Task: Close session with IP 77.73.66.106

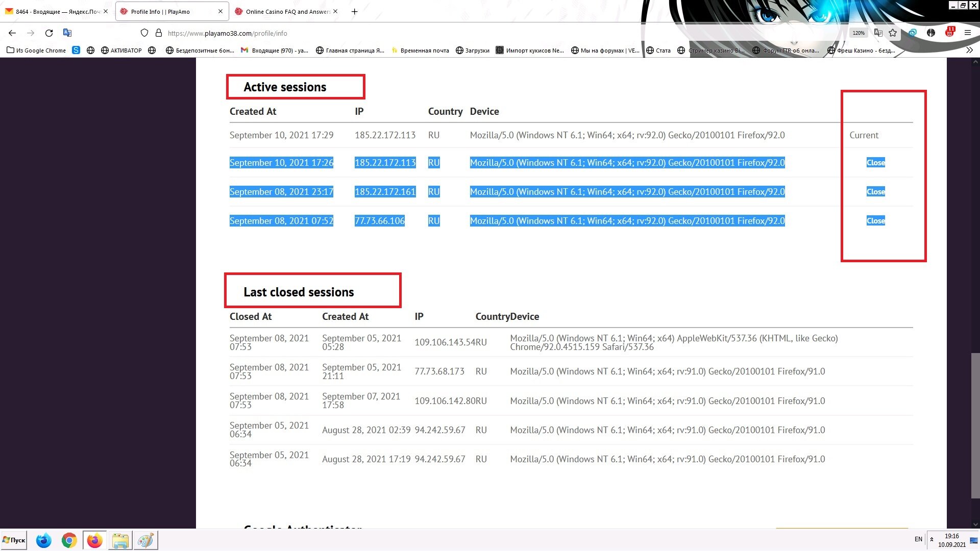Action: pyautogui.click(x=875, y=221)
